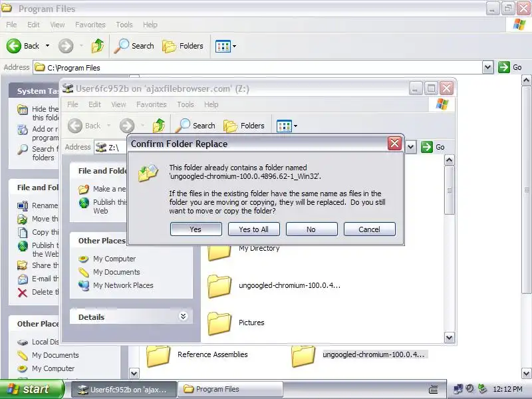Open Views dropdown arrow in Program Files
This screenshot has height=399, width=532.
pos(235,46)
